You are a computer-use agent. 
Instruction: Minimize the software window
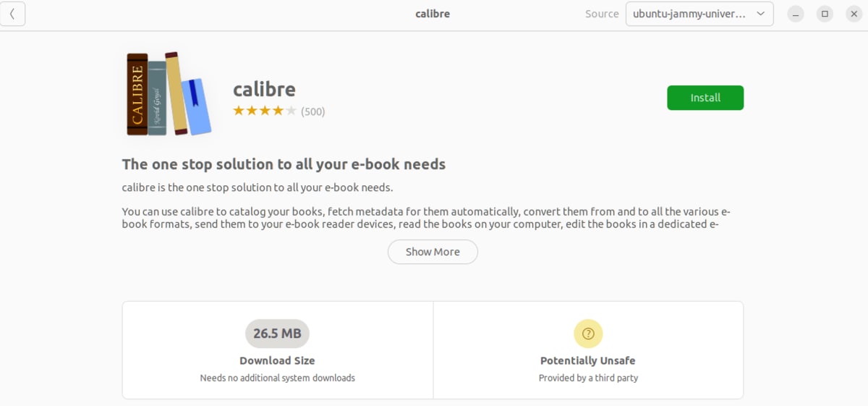(x=796, y=14)
